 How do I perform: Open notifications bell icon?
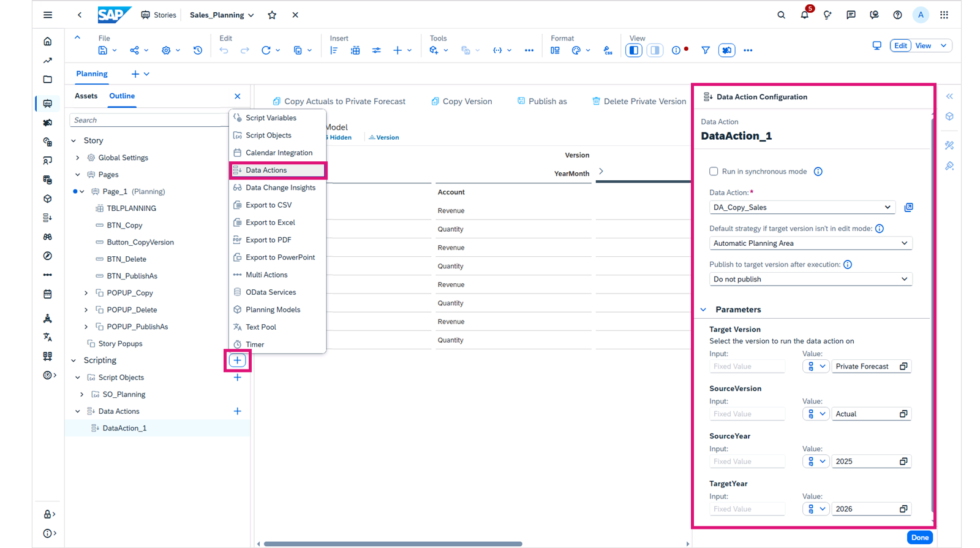click(804, 15)
